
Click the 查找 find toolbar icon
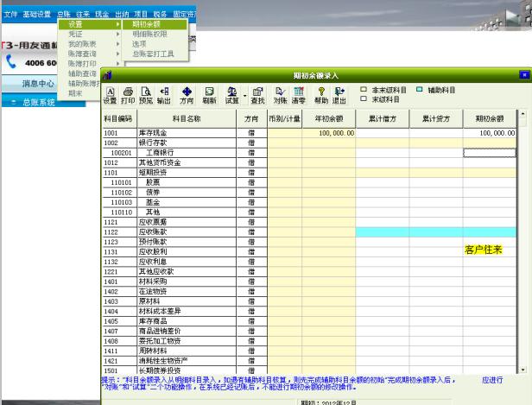point(257,95)
